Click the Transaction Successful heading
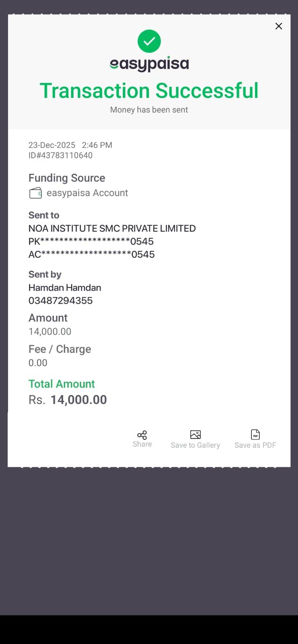The height and width of the screenshot is (644, 298). point(149,91)
